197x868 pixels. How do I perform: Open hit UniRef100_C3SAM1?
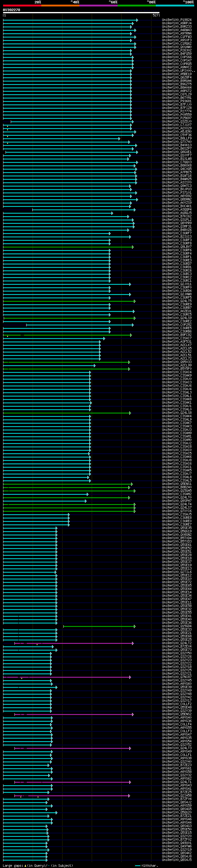click(x=176, y=436)
